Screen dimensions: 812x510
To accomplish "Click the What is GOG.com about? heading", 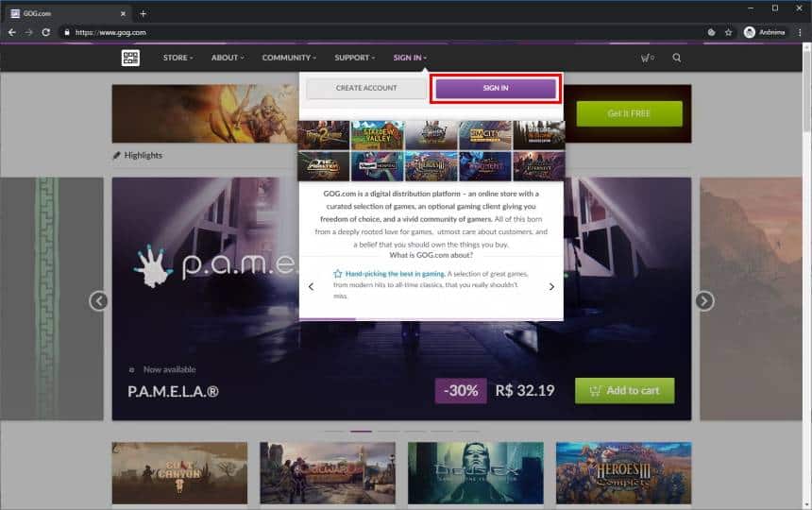I will (x=431, y=255).
